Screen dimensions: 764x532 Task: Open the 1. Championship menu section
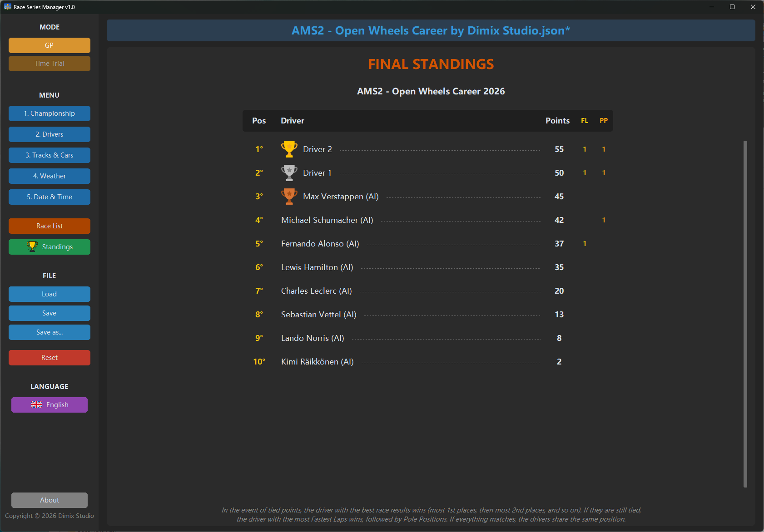click(50, 113)
